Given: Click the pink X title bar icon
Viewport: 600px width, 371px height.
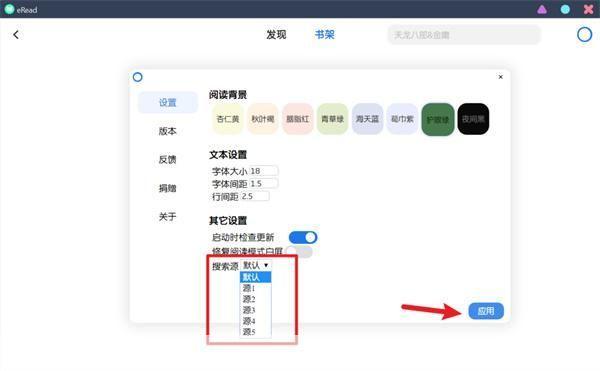Looking at the screenshot, I should (x=589, y=9).
